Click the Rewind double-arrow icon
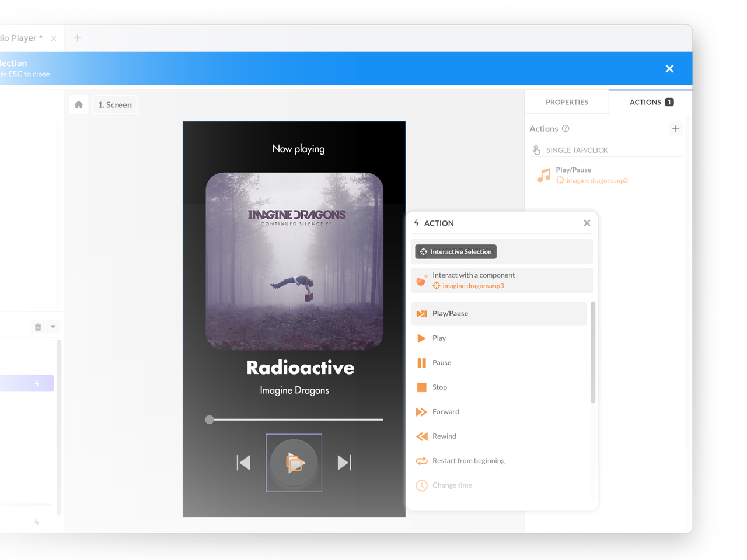747x560 pixels. coord(421,436)
